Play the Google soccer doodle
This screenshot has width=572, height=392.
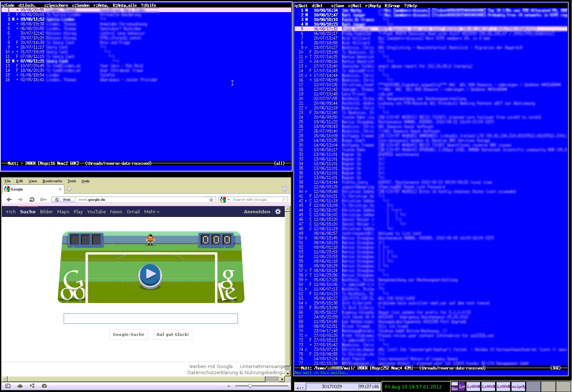[150, 274]
